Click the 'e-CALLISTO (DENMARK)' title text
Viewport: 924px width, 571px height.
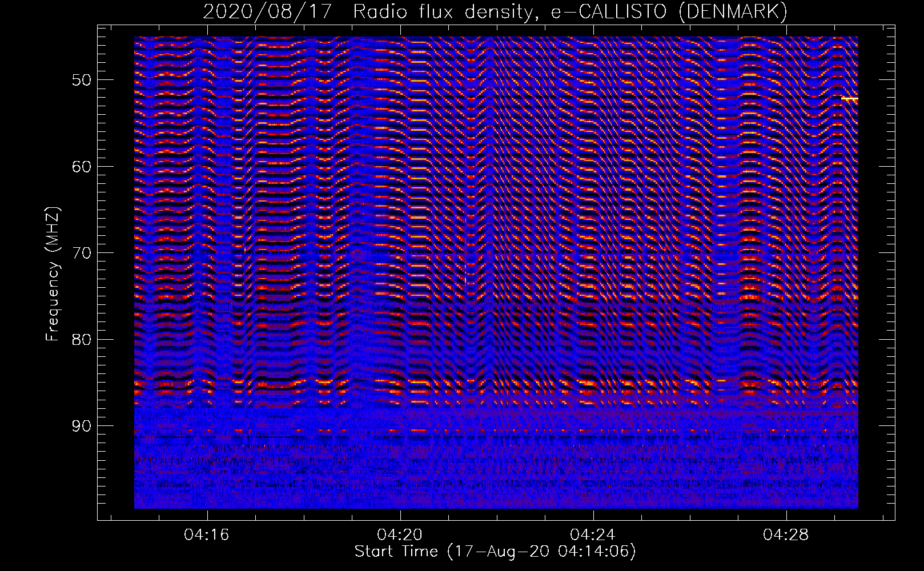coord(668,13)
